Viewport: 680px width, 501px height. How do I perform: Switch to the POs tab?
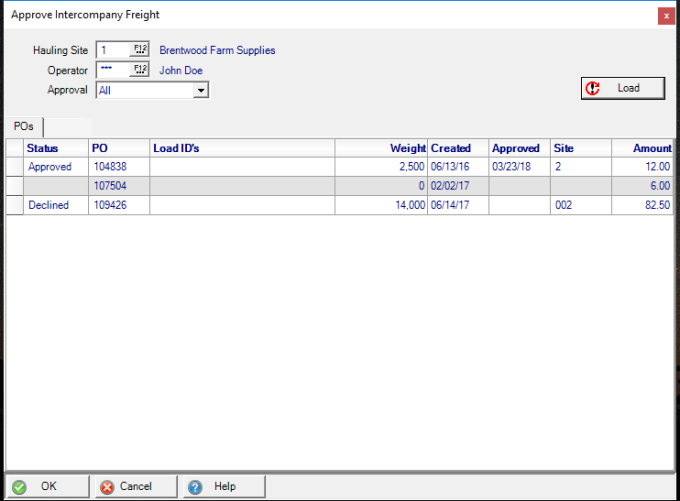pyautogui.click(x=23, y=127)
